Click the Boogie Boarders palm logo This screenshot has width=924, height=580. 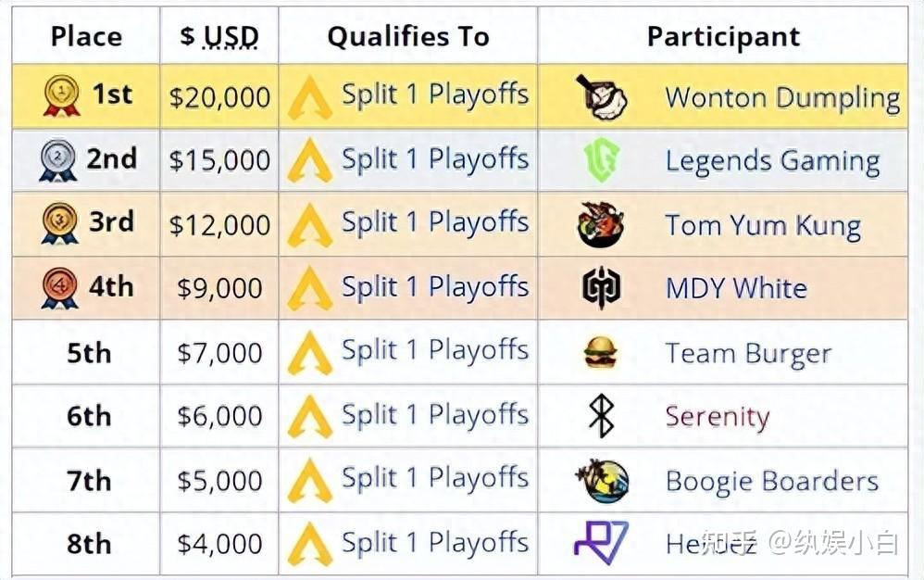point(602,481)
